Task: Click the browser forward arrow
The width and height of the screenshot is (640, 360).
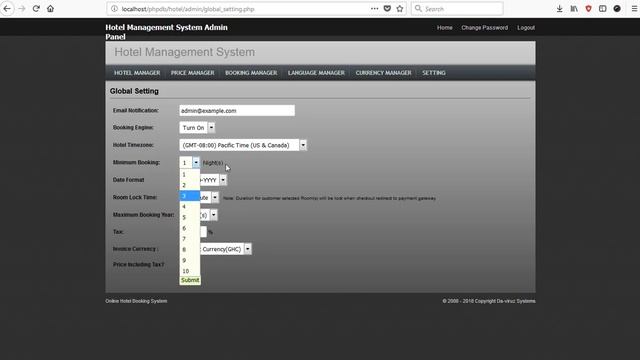Action: 22,9
